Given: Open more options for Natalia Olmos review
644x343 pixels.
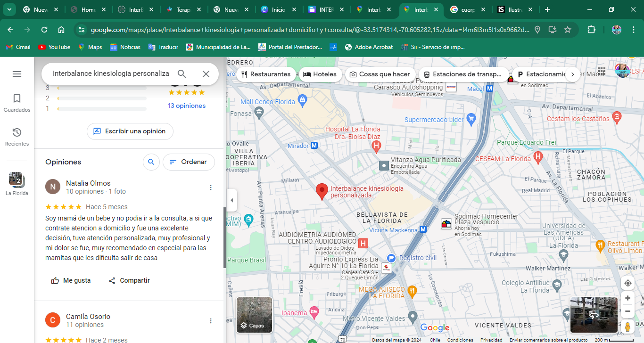Looking at the screenshot, I should (x=211, y=188).
